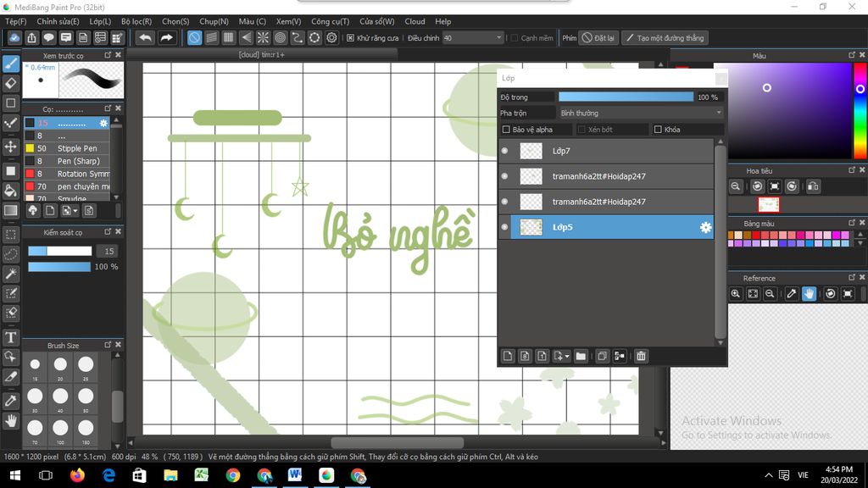868x488 pixels.
Task: Open the brush-list add dropdown with arrow
Action: (70, 211)
